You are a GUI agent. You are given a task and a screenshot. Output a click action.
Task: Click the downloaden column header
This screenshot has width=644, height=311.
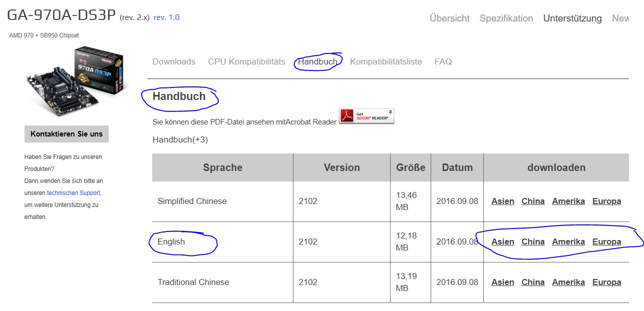pos(556,167)
